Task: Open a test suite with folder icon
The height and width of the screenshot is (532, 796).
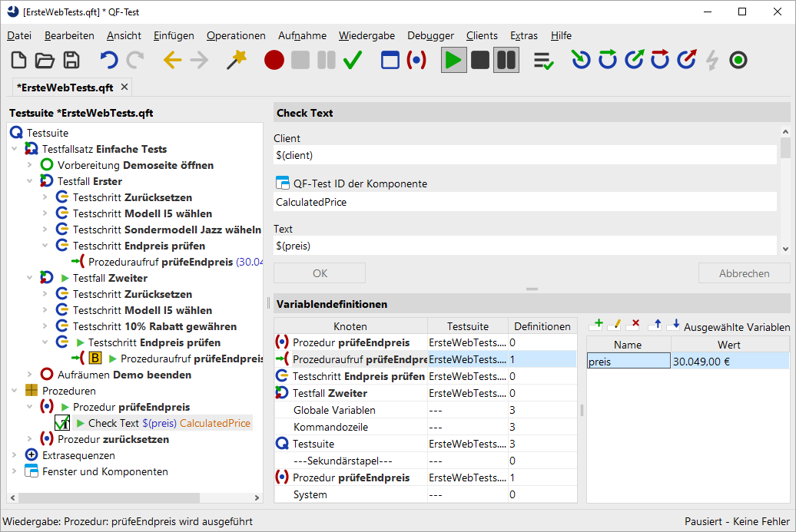Action: [45, 60]
